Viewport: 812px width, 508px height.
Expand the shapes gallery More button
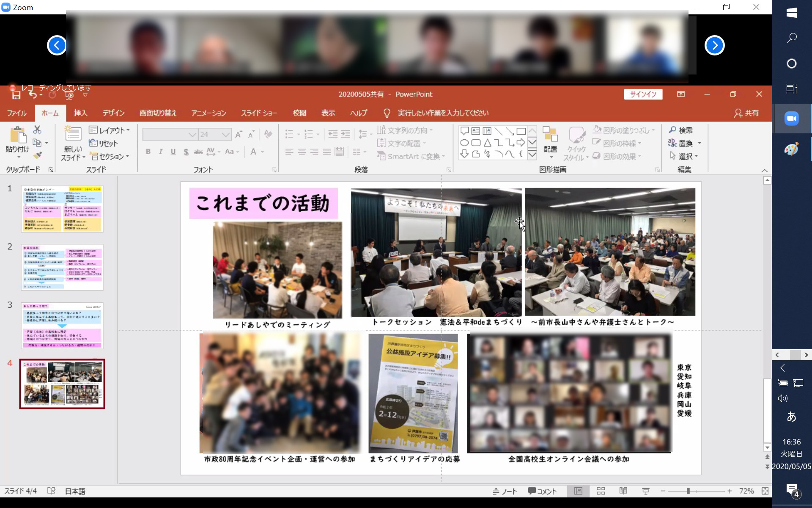tap(532, 155)
